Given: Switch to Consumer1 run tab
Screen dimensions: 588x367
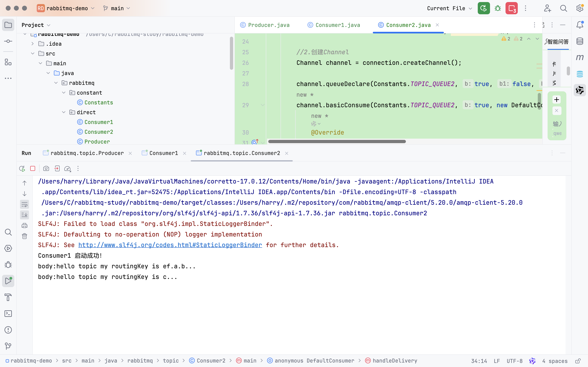Looking at the screenshot, I should click(x=164, y=153).
